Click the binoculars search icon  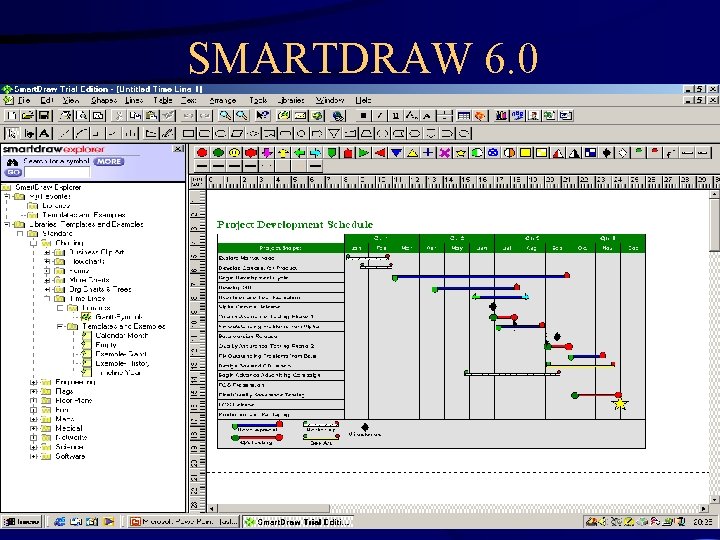click(x=12, y=162)
